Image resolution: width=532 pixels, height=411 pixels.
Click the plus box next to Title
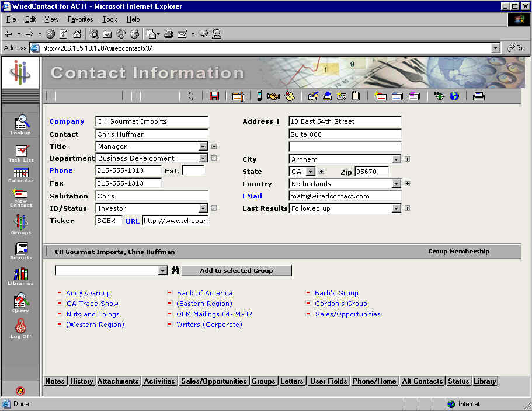(214, 147)
